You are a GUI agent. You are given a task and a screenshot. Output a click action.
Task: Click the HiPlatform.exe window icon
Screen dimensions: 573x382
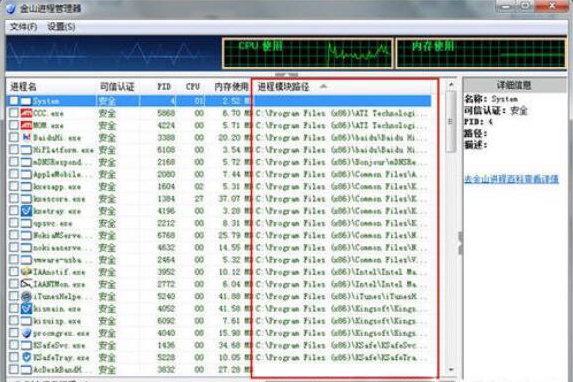click(26, 150)
